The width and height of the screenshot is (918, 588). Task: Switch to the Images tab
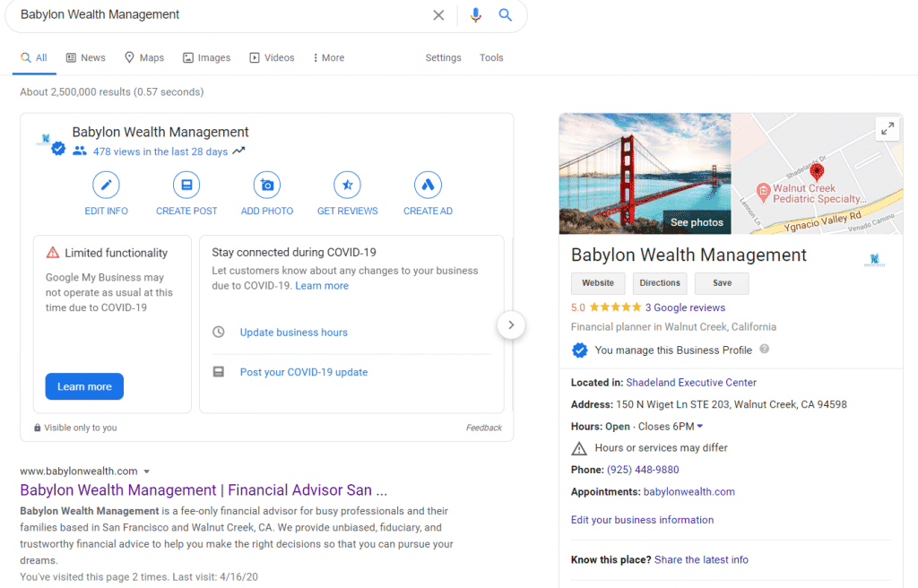(207, 58)
